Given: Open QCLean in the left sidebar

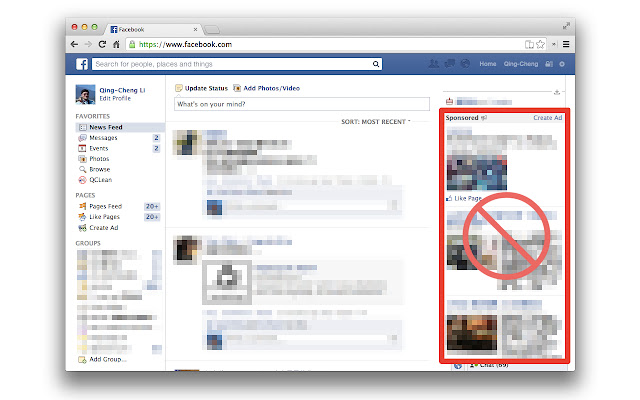Looking at the screenshot, I should 100,180.
